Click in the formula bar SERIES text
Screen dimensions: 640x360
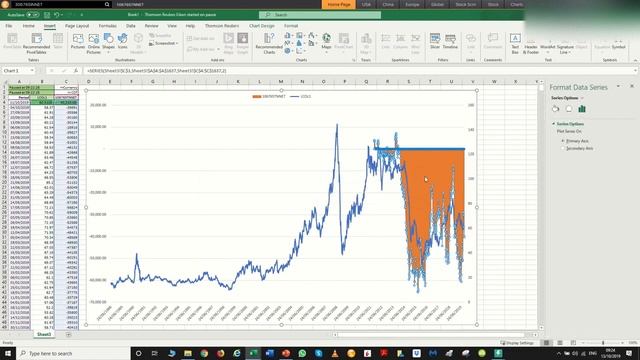157,71
